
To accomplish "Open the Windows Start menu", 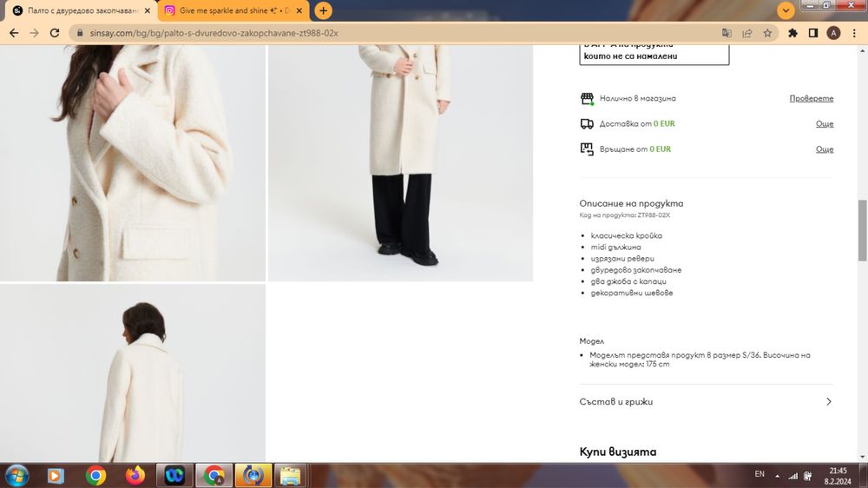I will click(x=16, y=475).
